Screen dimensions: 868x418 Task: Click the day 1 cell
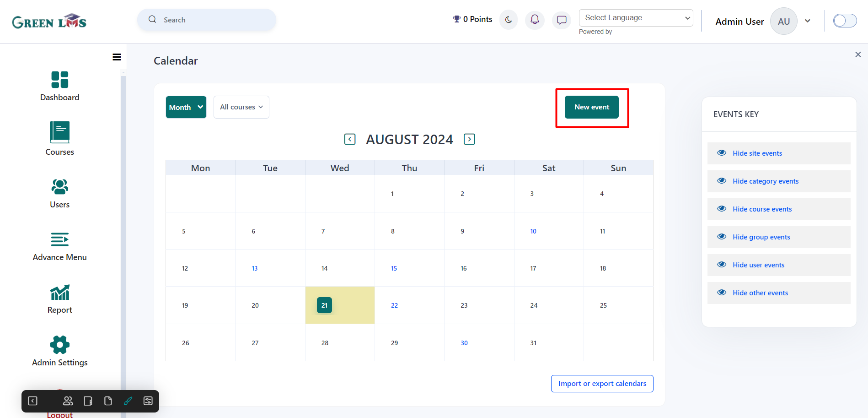(x=409, y=194)
